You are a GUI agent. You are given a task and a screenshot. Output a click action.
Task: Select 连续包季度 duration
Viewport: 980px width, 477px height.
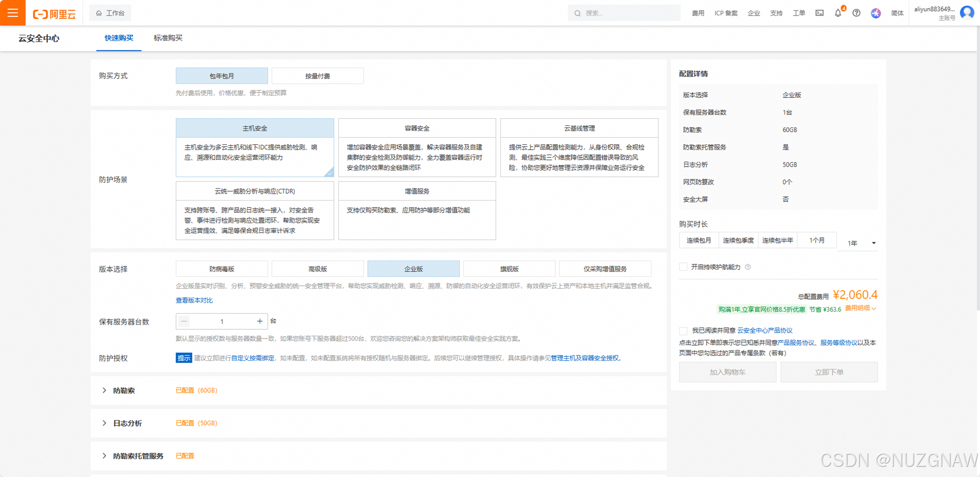[738, 240]
